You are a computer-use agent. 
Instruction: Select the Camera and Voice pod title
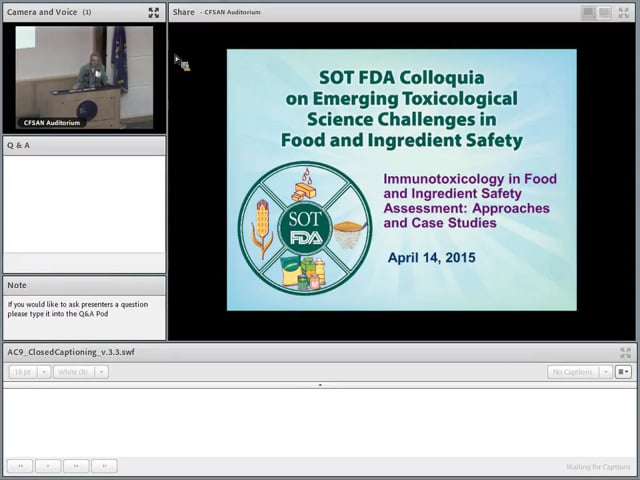[42, 12]
